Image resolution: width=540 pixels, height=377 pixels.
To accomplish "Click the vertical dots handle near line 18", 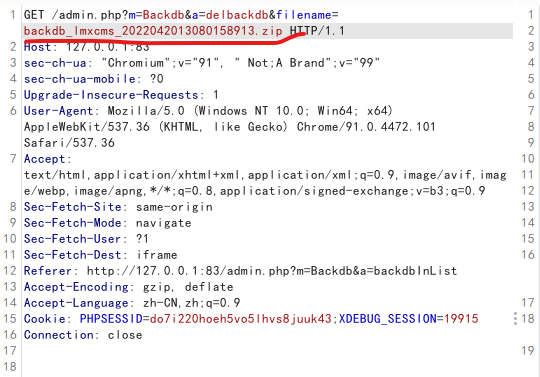I will tap(515, 319).
